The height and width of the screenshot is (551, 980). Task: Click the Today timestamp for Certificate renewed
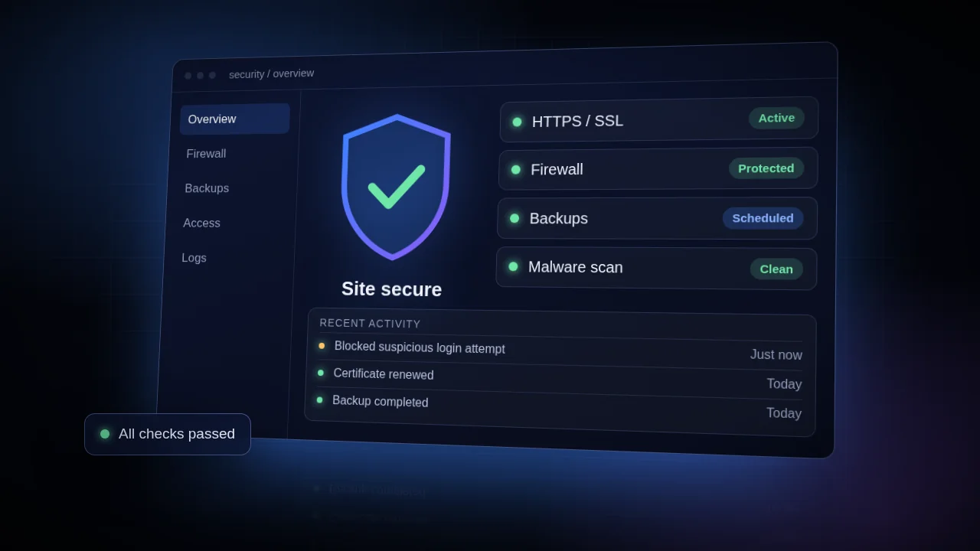784,384
